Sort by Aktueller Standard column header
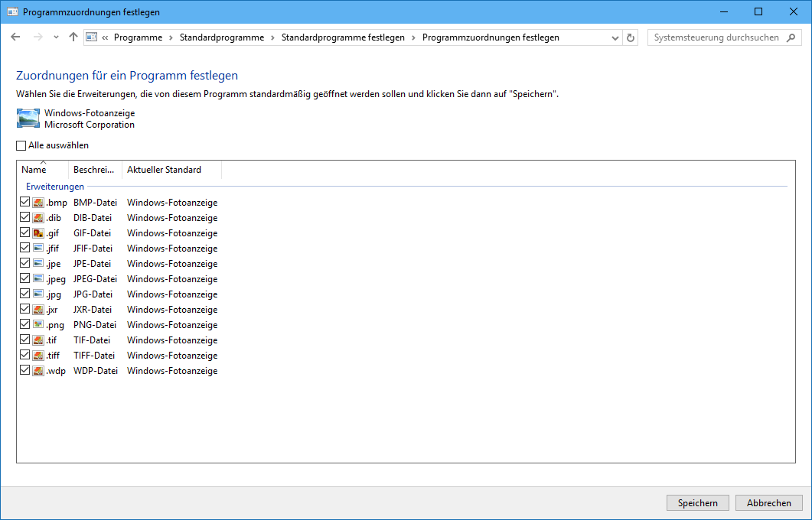The height and width of the screenshot is (520, 812). (x=171, y=170)
